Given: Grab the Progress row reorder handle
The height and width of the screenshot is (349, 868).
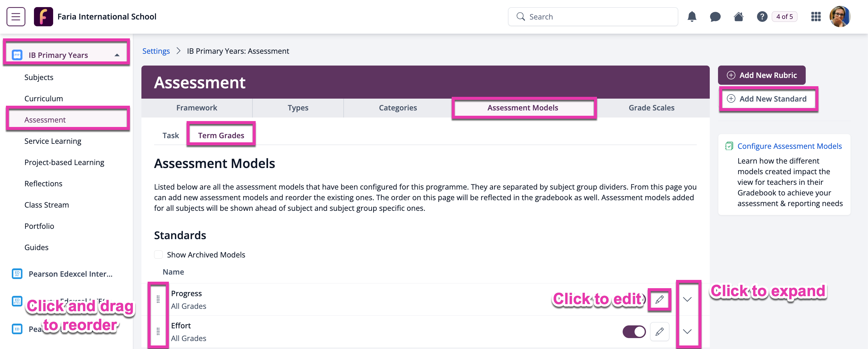Looking at the screenshot, I should click(x=158, y=299).
